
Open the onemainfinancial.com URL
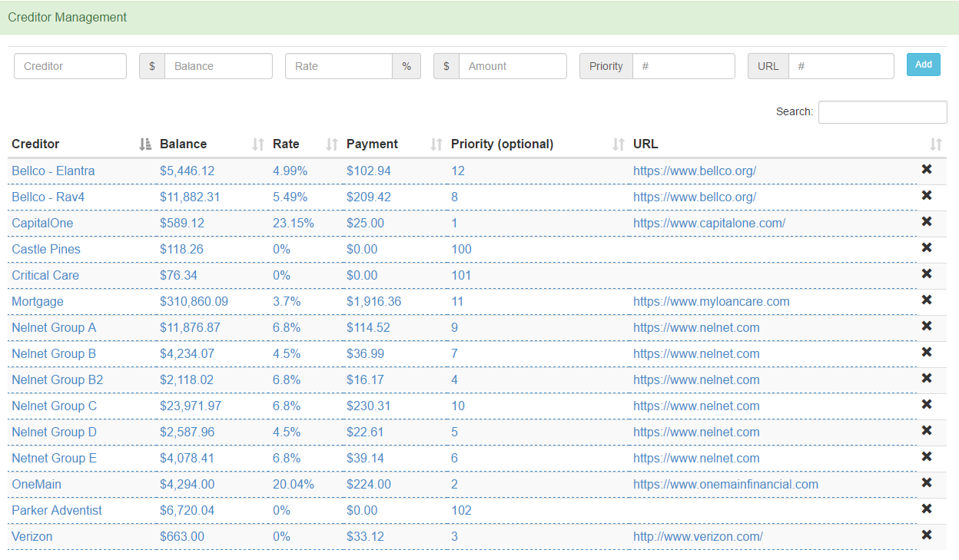[x=725, y=485]
